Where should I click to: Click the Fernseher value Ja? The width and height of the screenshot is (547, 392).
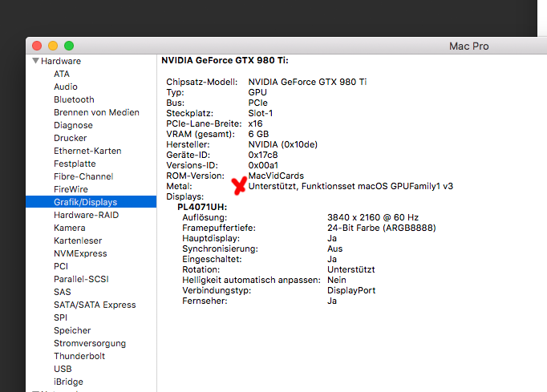pyautogui.click(x=332, y=301)
